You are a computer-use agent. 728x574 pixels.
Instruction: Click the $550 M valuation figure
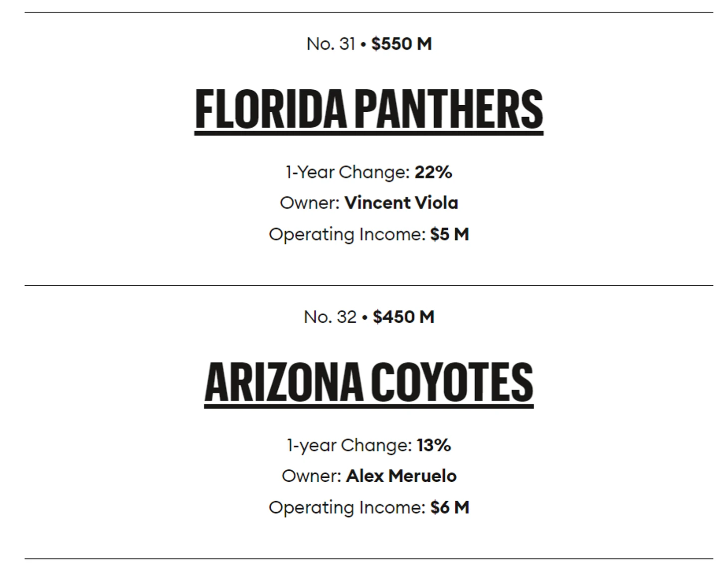[x=401, y=44]
